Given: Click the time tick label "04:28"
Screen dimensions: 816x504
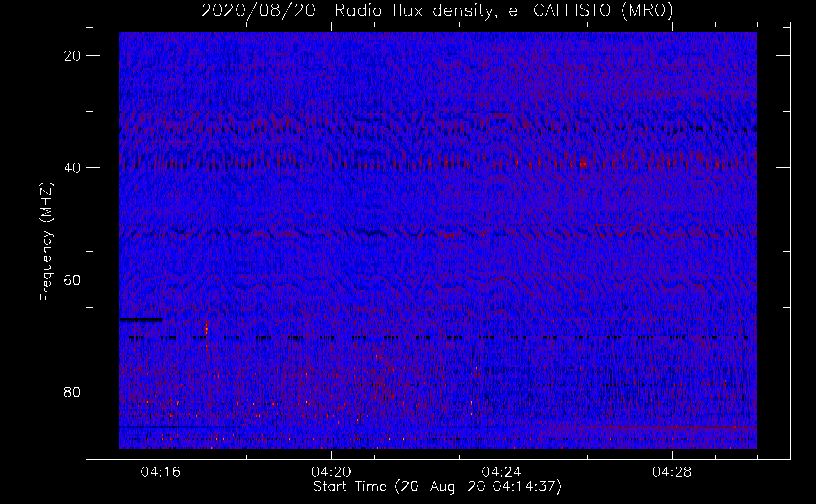Looking at the screenshot, I should pos(672,472).
